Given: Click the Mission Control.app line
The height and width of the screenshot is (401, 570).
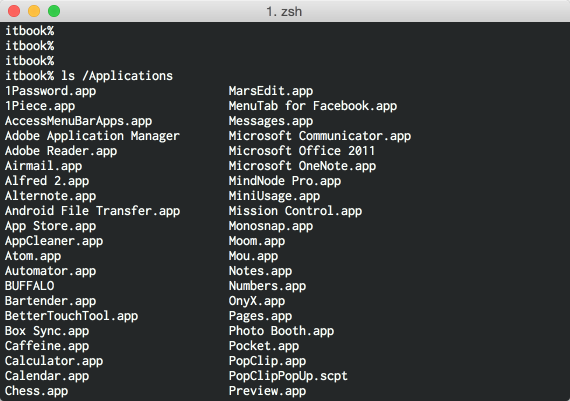Looking at the screenshot, I should click(x=295, y=211).
